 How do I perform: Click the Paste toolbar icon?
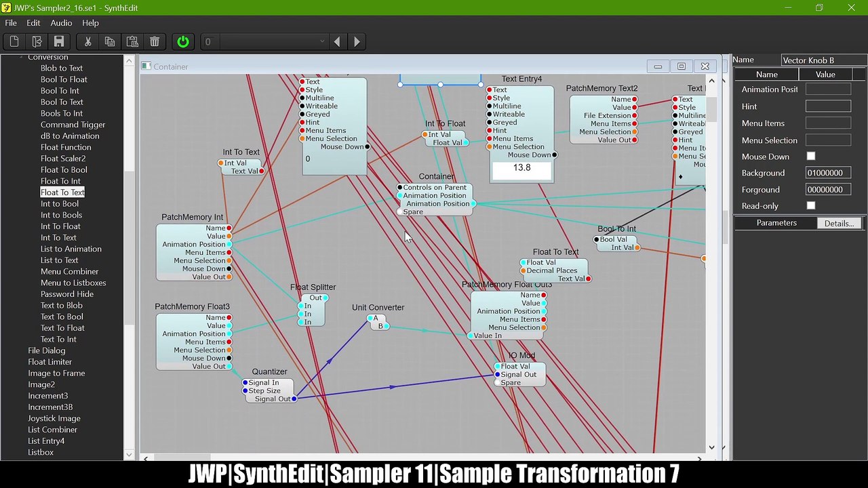pos(132,42)
